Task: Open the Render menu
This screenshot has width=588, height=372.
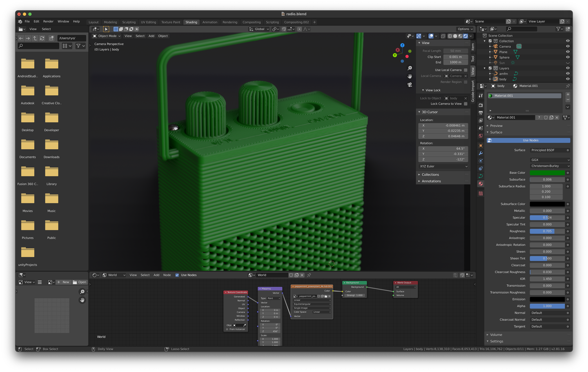Action: [x=48, y=22]
